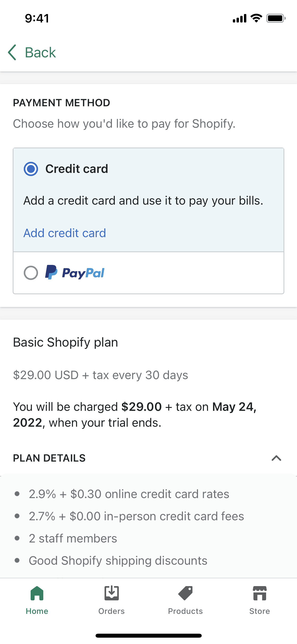Open the Products tag icon
Image resolution: width=297 pixels, height=644 pixels.
(x=185, y=593)
